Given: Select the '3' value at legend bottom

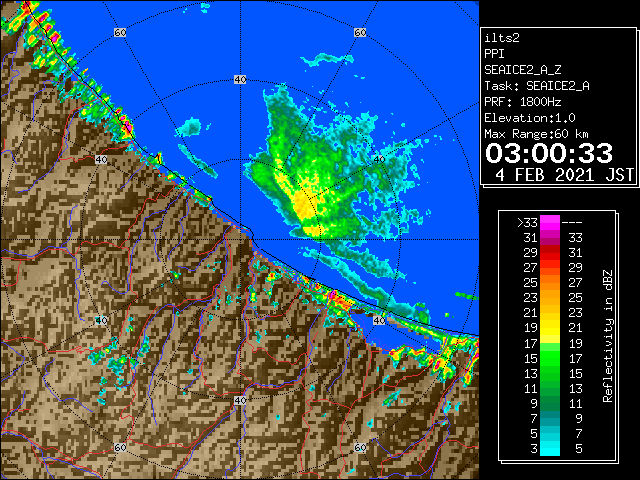Looking at the screenshot, I should coord(534,449).
